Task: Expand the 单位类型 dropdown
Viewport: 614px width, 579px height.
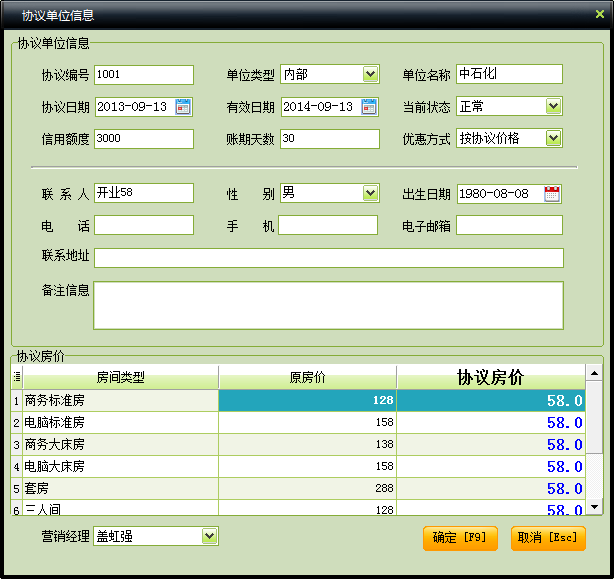Action: point(370,74)
